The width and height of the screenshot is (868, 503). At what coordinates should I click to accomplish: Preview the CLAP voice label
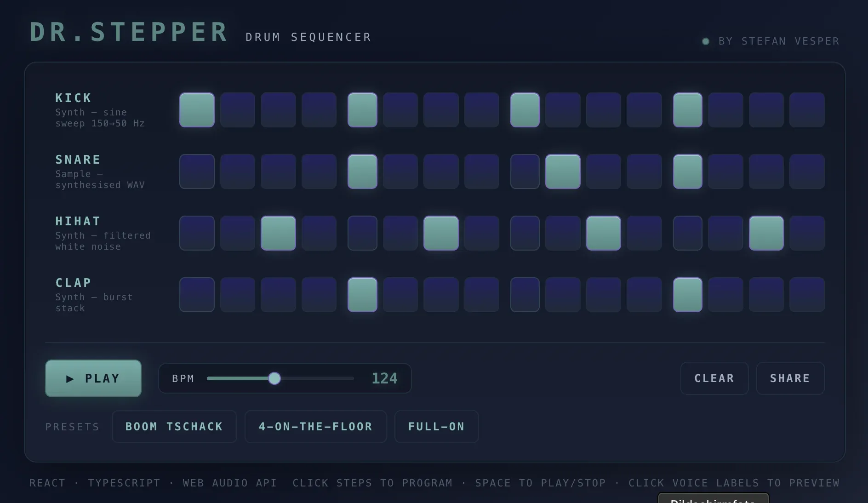[74, 283]
